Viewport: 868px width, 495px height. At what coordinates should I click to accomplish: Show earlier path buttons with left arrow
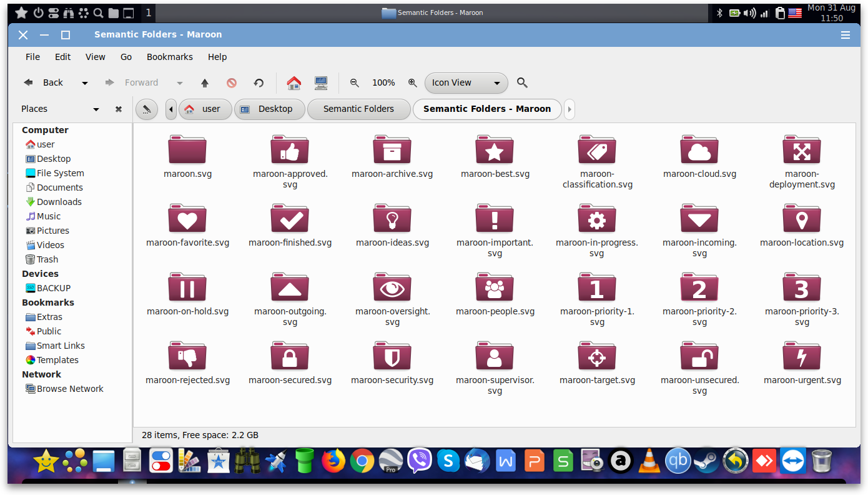point(171,109)
